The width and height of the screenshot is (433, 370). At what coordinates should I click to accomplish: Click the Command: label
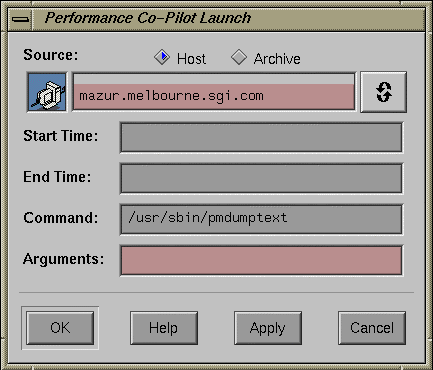click(61, 218)
